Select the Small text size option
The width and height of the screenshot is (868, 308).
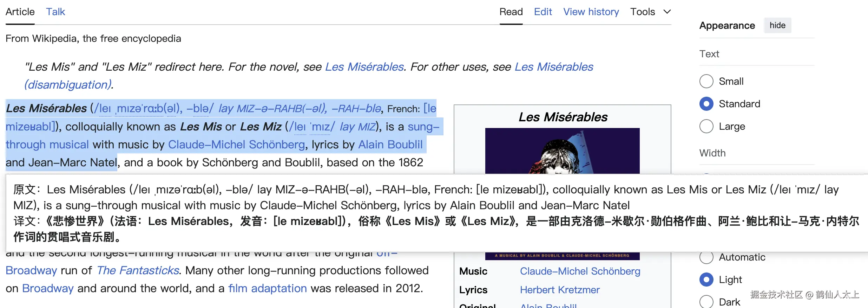point(706,81)
